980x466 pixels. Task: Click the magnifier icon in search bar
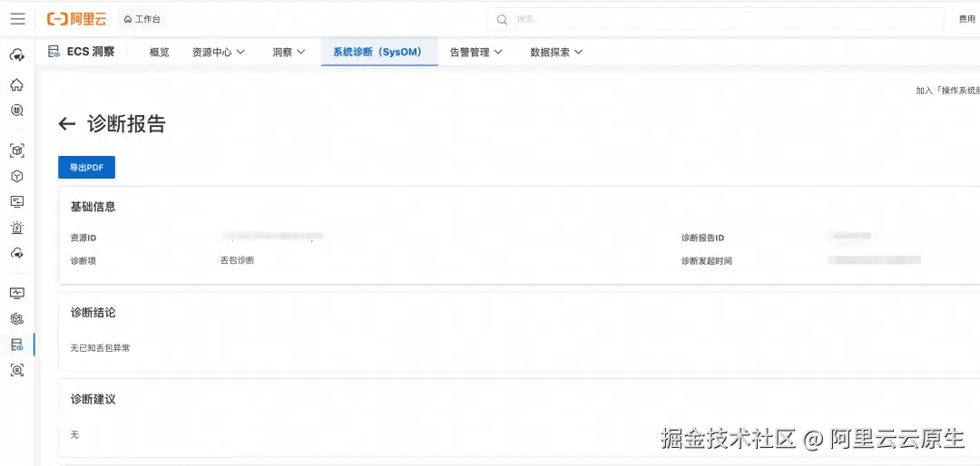click(x=502, y=19)
